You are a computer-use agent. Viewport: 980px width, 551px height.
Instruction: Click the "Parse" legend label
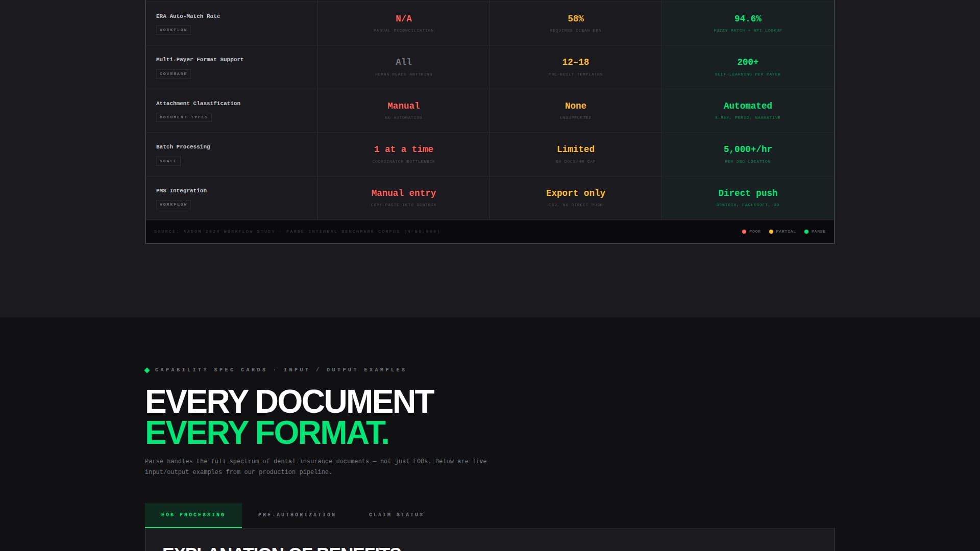pyautogui.click(x=818, y=232)
